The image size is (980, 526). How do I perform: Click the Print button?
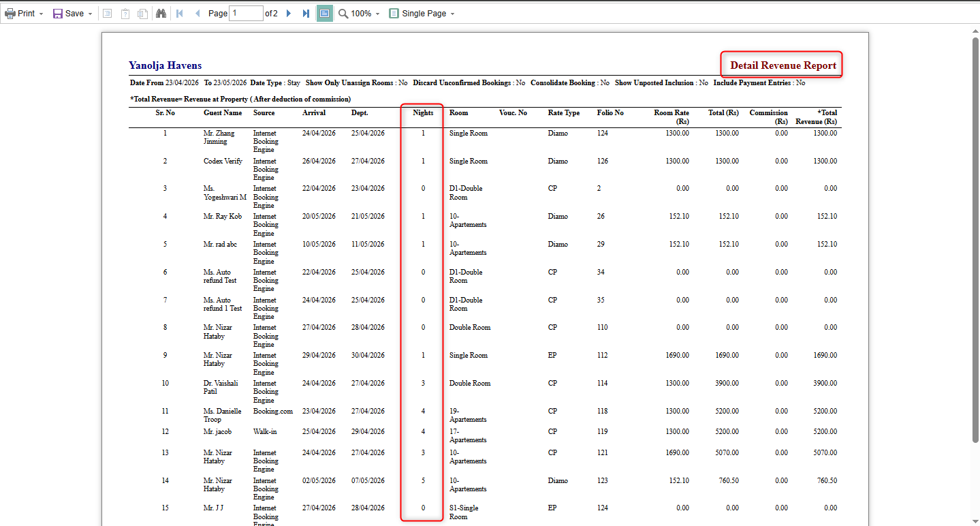[20, 14]
